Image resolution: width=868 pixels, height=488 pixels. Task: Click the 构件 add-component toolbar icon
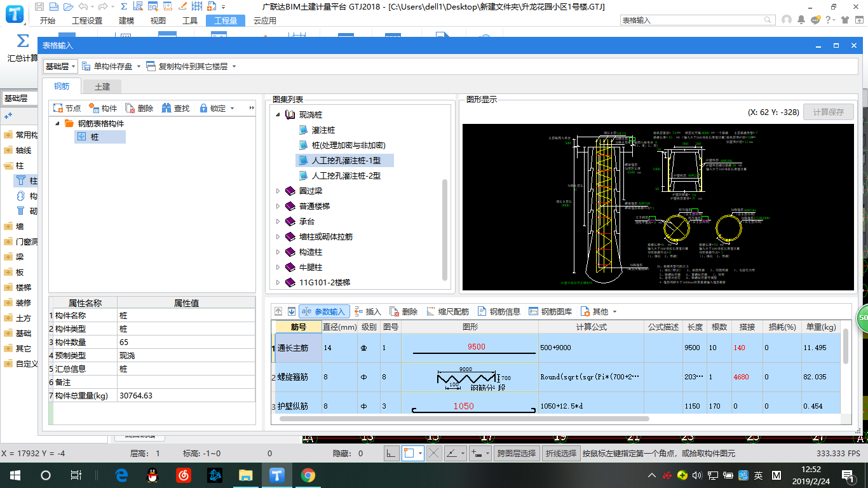94,108
